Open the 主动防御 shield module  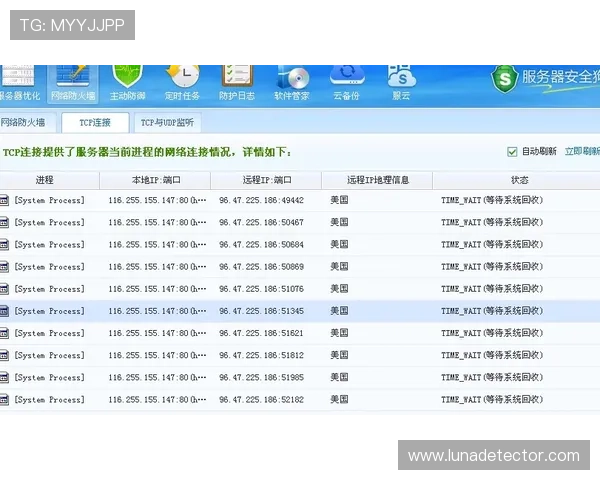tap(127, 83)
